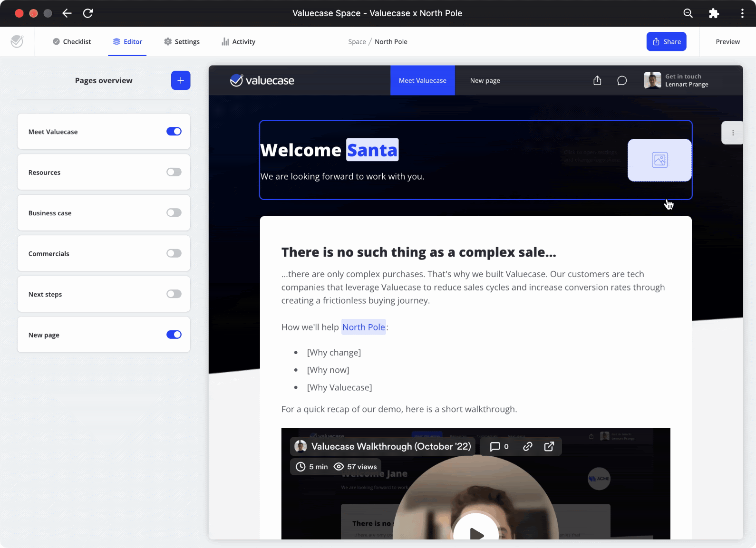Select the New page space tab

click(x=485, y=80)
